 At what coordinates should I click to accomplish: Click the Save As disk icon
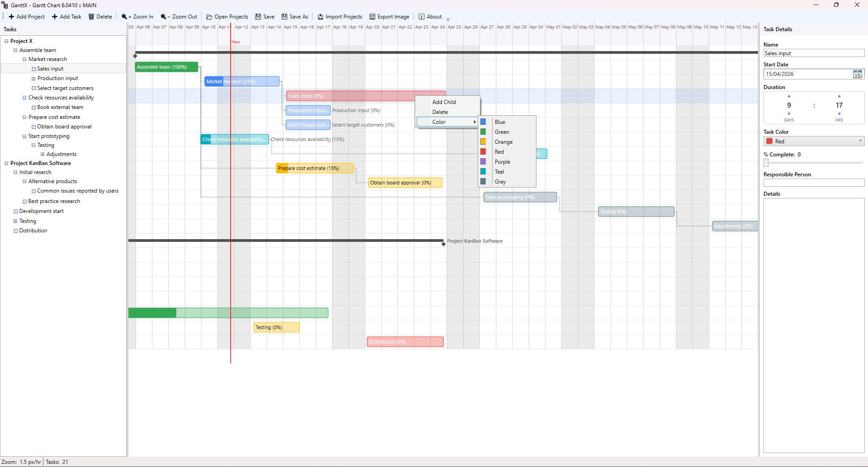pyautogui.click(x=285, y=17)
